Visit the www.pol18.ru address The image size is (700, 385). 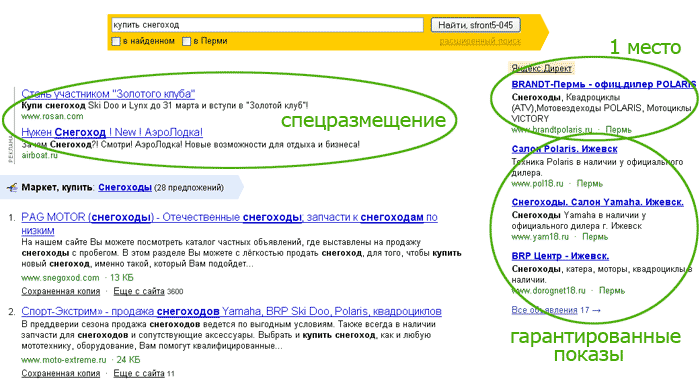[538, 184]
